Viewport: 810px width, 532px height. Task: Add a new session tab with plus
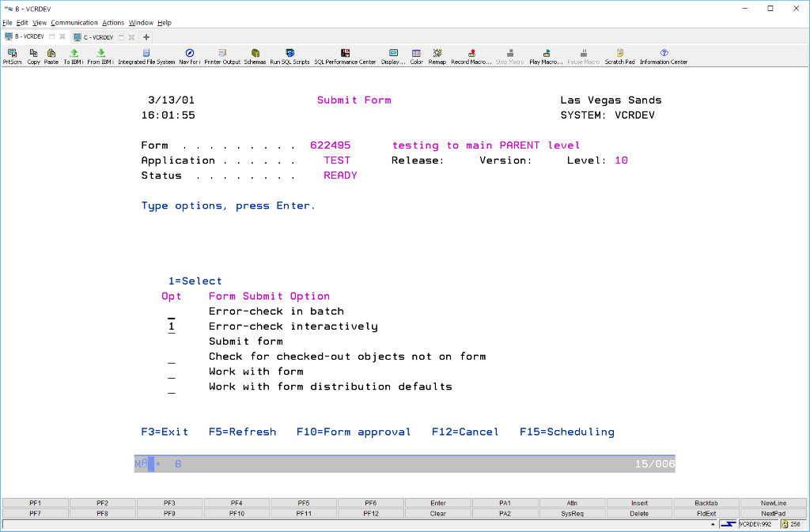146,37
